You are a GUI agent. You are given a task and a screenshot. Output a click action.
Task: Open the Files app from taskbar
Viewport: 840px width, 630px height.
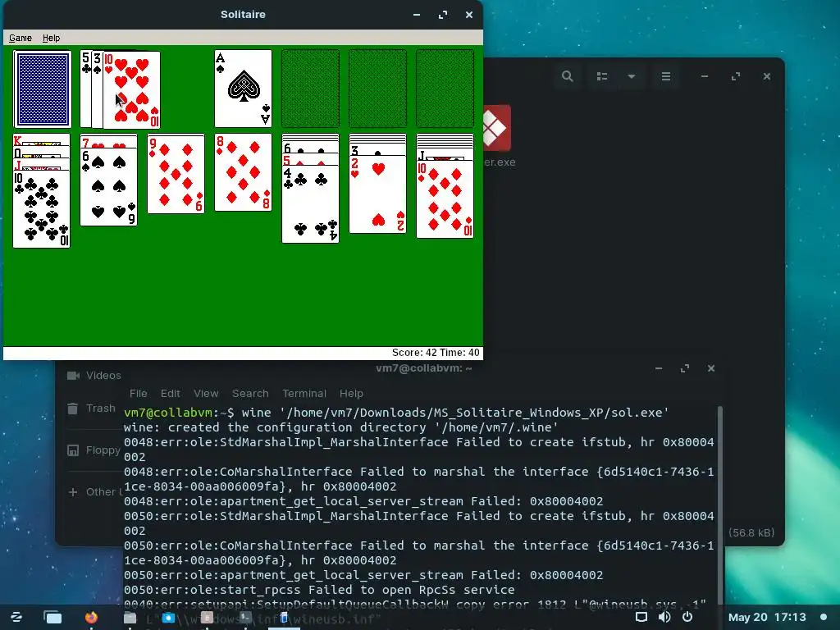[x=130, y=617]
